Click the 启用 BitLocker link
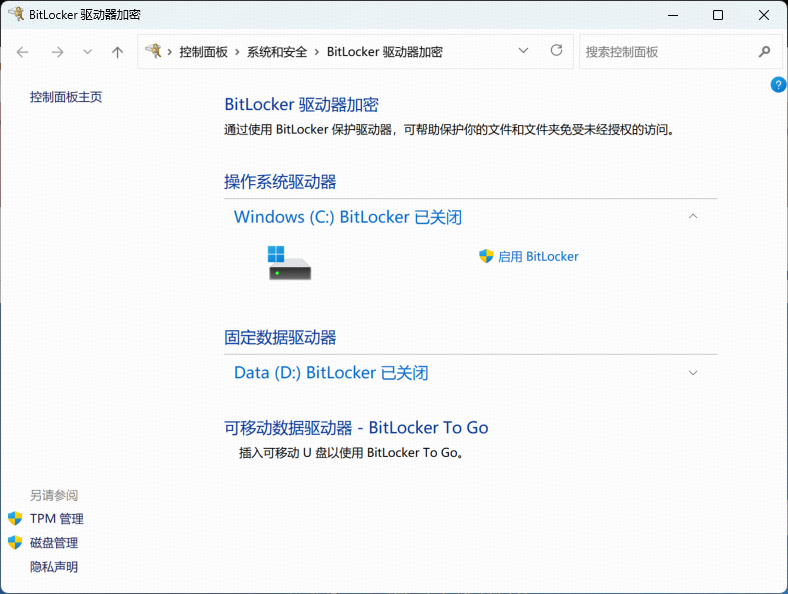Screen dimensions: 788x594 [538, 256]
